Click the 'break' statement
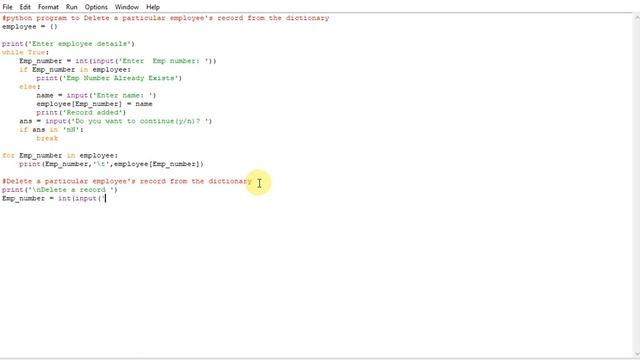Screen dimensions: 640x360 click(x=47, y=138)
